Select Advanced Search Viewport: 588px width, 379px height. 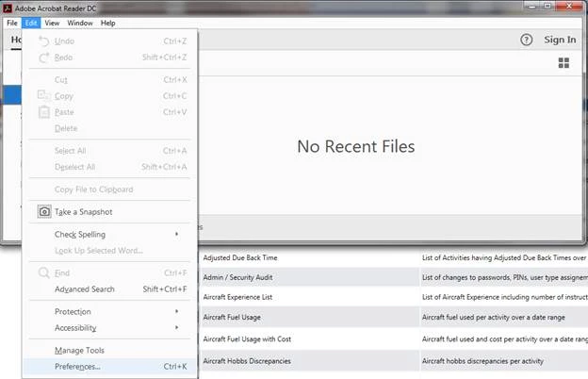pyautogui.click(x=109, y=288)
